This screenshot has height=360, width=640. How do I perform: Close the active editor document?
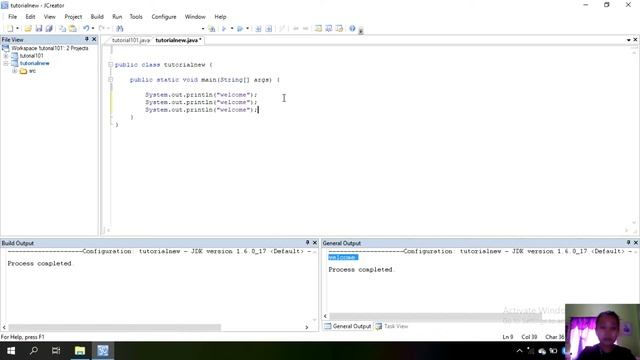pyautogui.click(x=636, y=40)
